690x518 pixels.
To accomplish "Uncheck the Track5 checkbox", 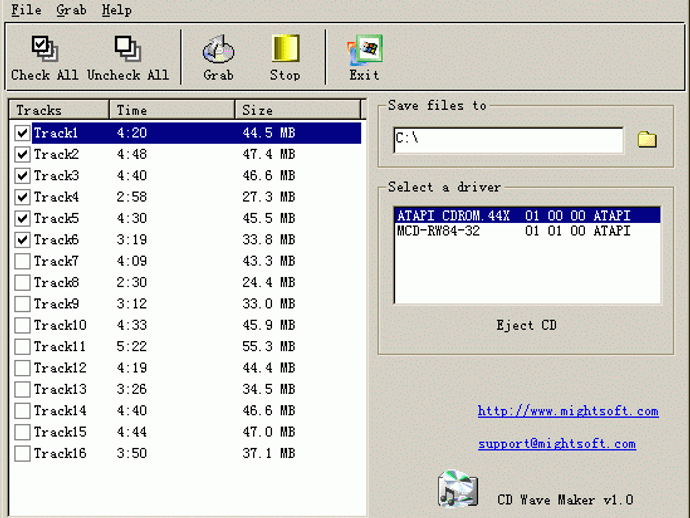I will tap(22, 218).
